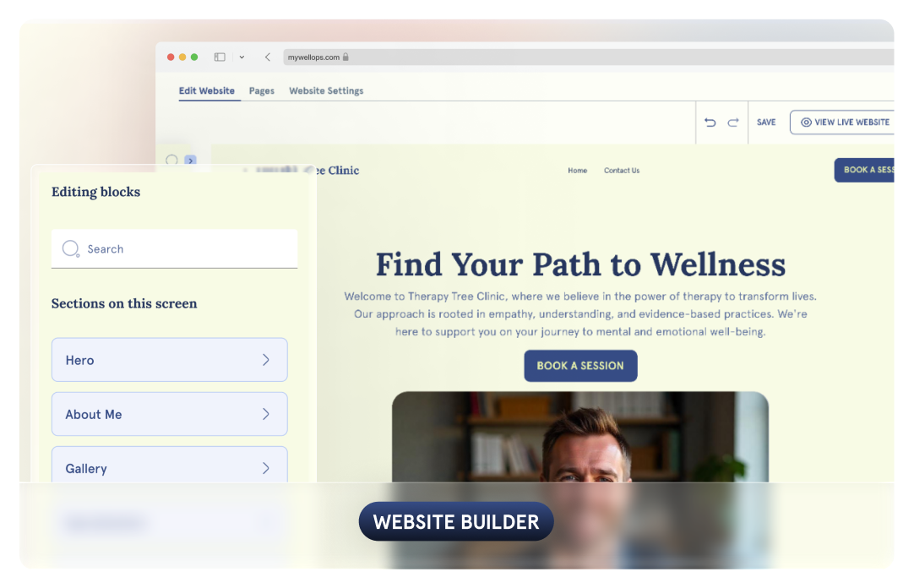Click the search magnifier icon in Editing blocks

[x=71, y=249]
